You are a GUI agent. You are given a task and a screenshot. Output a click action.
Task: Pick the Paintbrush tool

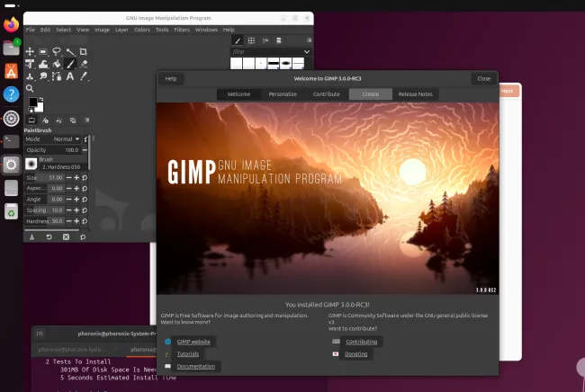(x=69, y=64)
